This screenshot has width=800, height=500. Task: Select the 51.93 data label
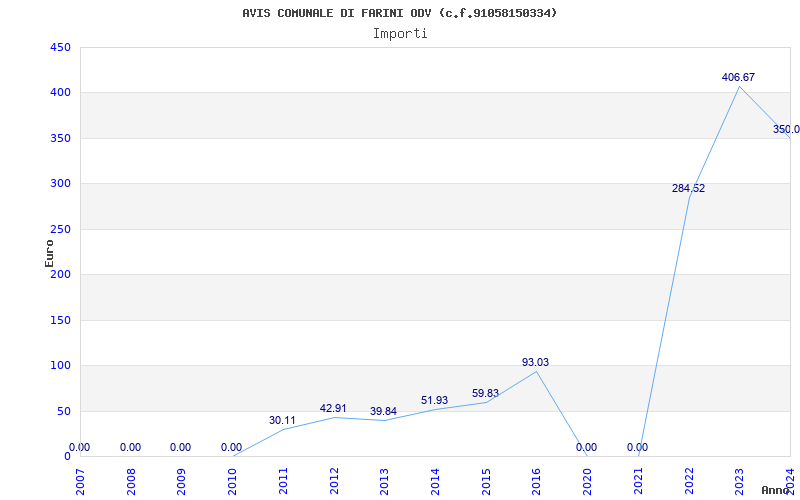tap(434, 401)
